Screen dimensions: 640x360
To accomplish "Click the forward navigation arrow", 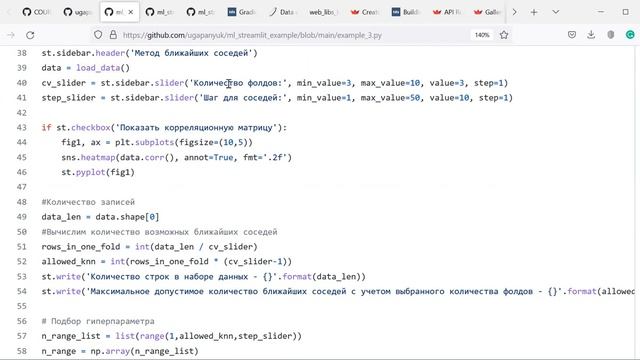I will point(11,35).
